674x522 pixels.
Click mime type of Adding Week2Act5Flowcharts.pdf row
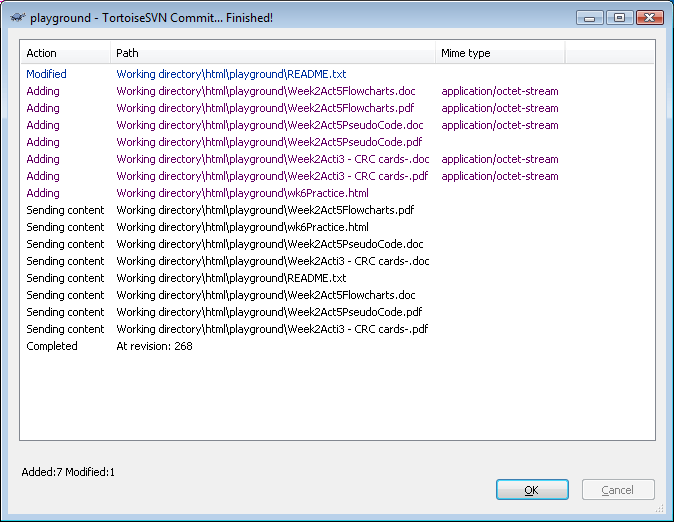499,108
